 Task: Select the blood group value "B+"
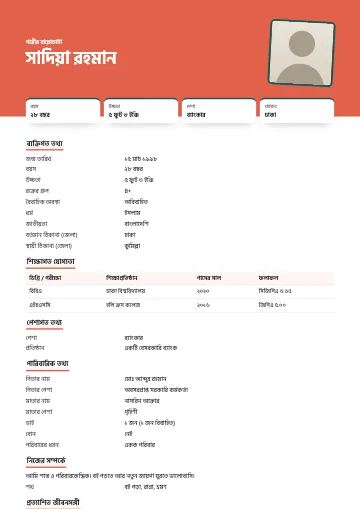(x=128, y=191)
